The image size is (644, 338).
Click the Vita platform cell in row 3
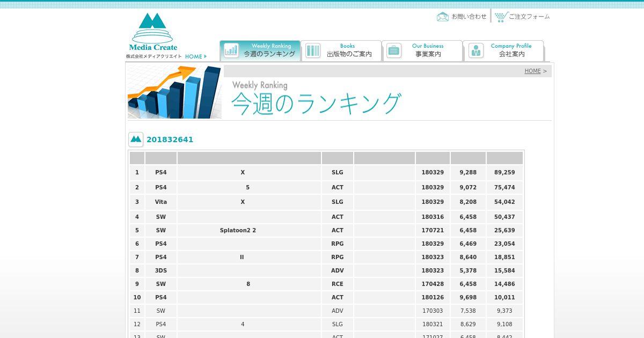pos(161,202)
